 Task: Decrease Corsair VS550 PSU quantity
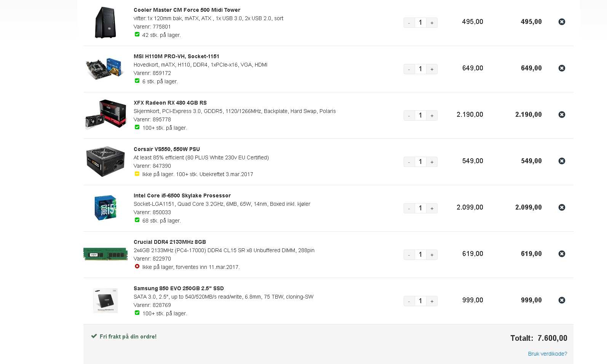(x=409, y=162)
